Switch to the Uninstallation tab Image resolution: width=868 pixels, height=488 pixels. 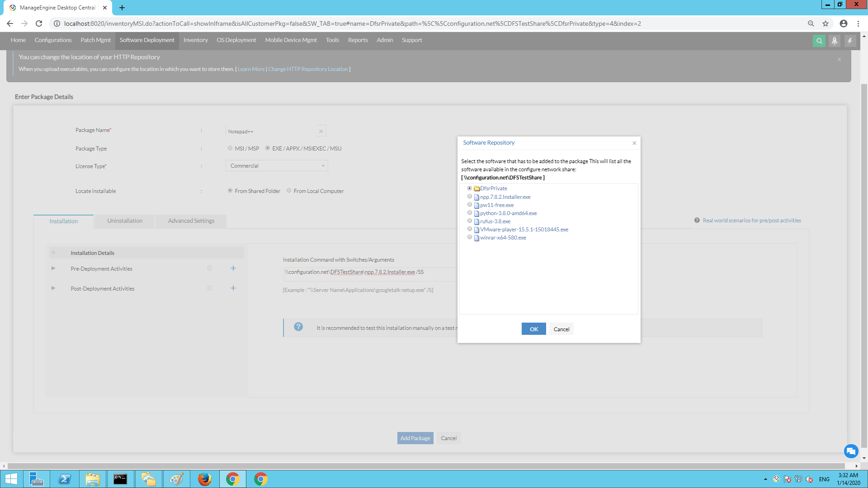125,221
